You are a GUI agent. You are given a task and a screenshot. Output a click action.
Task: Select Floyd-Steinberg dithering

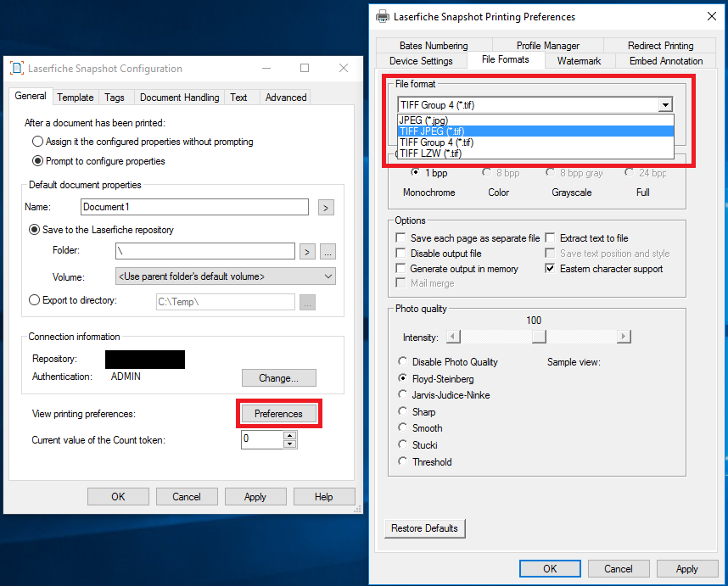[402, 378]
